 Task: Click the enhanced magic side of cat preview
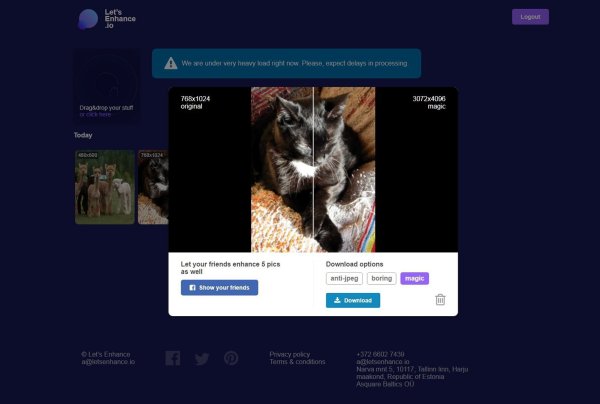click(x=345, y=170)
